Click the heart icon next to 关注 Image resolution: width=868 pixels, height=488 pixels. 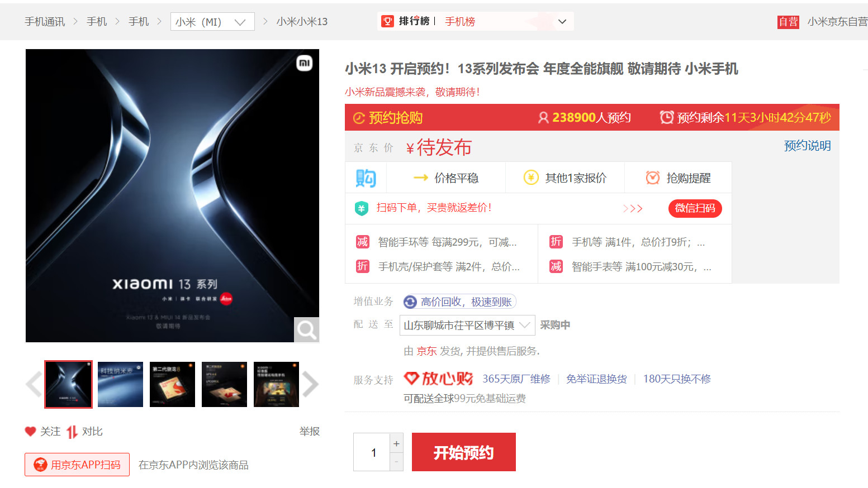pyautogui.click(x=31, y=431)
